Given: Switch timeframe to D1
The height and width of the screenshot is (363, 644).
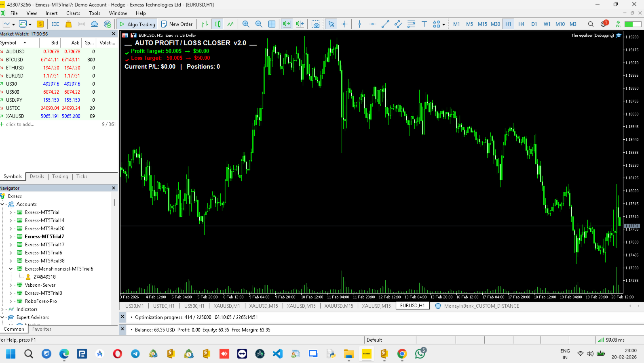Looking at the screenshot, I should (534, 24).
